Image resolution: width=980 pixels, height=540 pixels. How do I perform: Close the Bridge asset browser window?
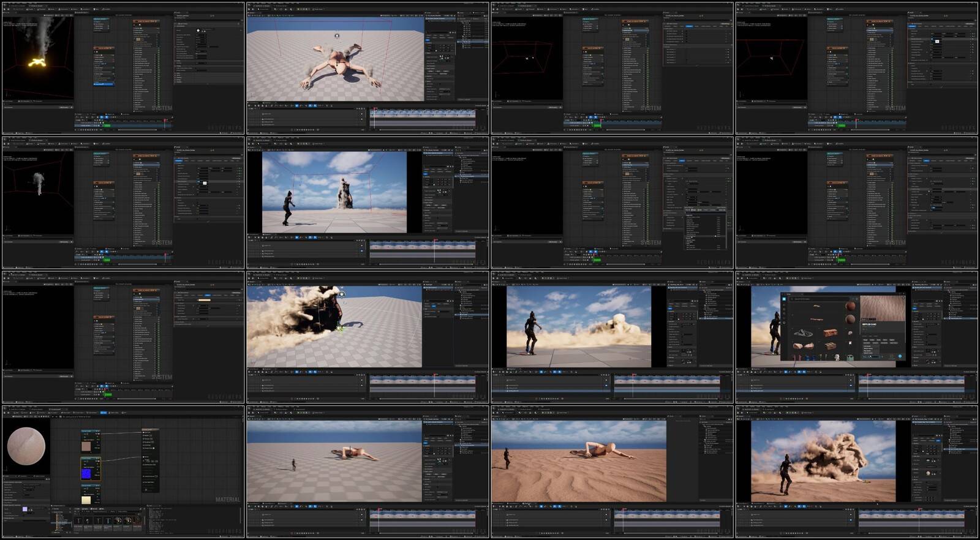(x=902, y=294)
